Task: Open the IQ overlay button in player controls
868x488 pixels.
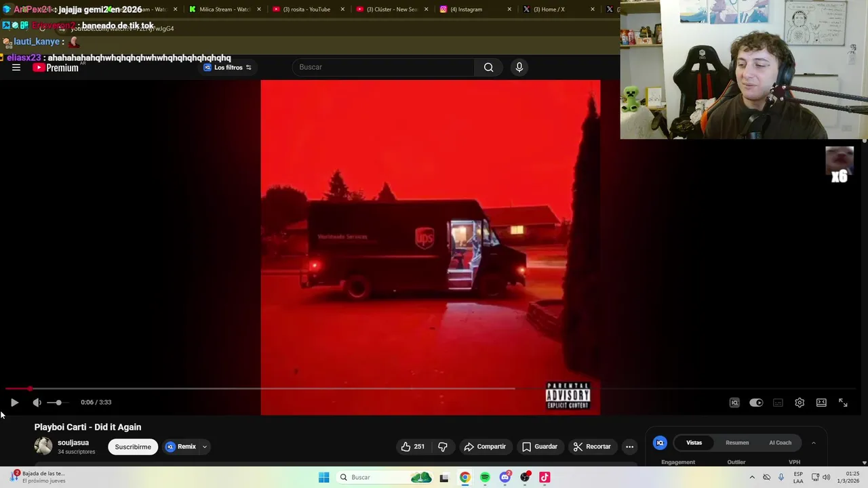Action: tap(734, 403)
